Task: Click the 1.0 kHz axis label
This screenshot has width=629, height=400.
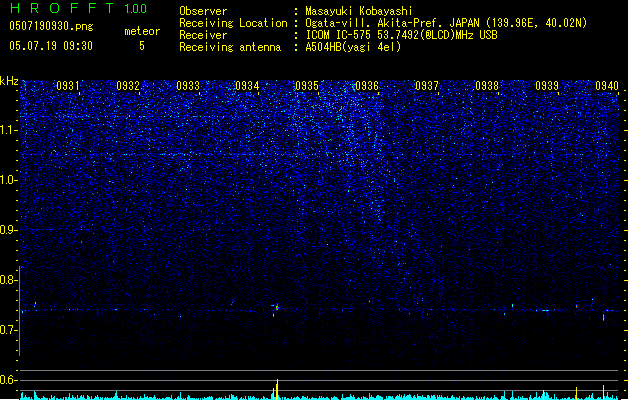Action: coord(9,180)
